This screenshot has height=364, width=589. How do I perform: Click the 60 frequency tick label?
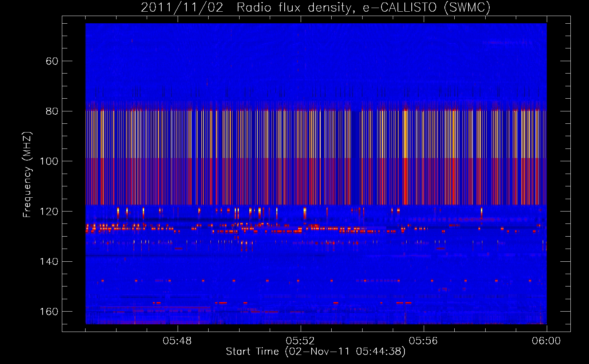(52, 61)
